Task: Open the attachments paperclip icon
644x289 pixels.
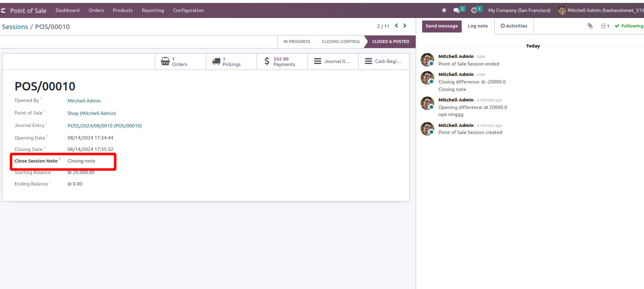Action: 590,26
